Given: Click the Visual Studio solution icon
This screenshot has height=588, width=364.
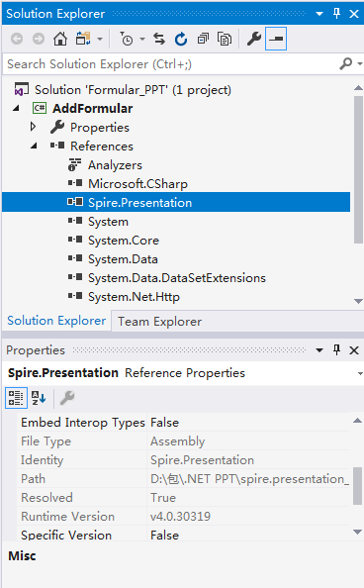Looking at the screenshot, I should (22, 89).
